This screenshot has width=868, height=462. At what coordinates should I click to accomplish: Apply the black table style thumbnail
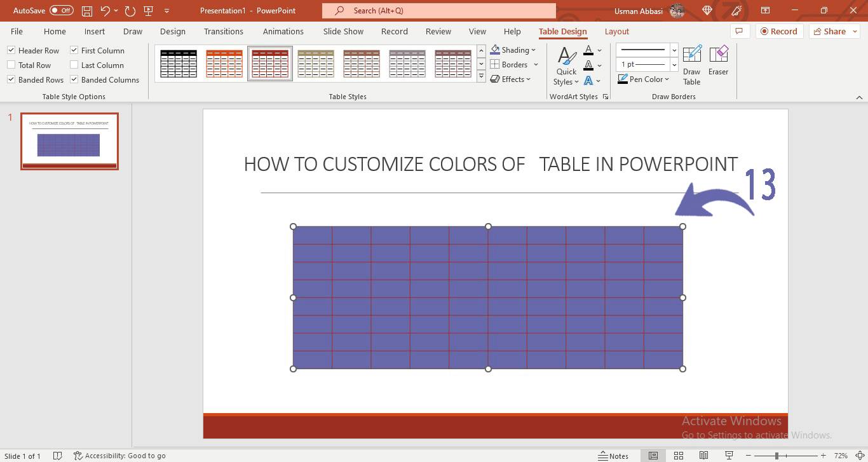pos(179,64)
